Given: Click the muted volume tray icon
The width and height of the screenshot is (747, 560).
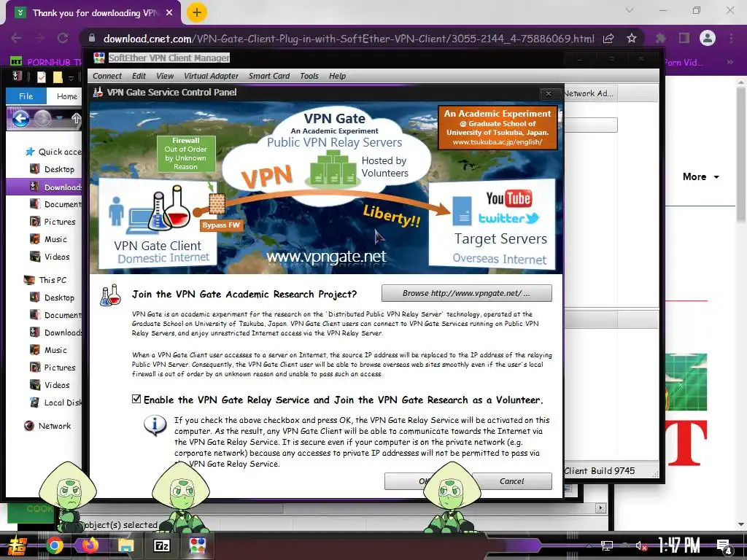Looking at the screenshot, I should tap(640, 546).
